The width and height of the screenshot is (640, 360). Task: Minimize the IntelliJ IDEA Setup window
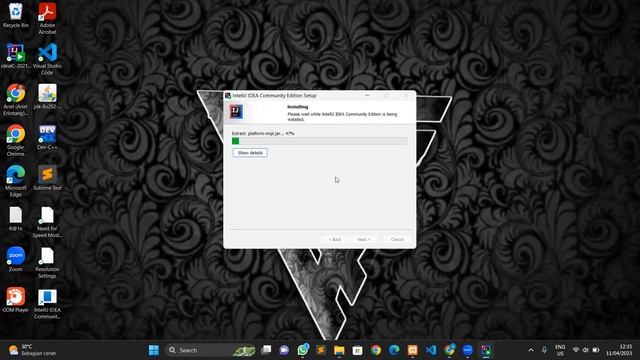367,95
